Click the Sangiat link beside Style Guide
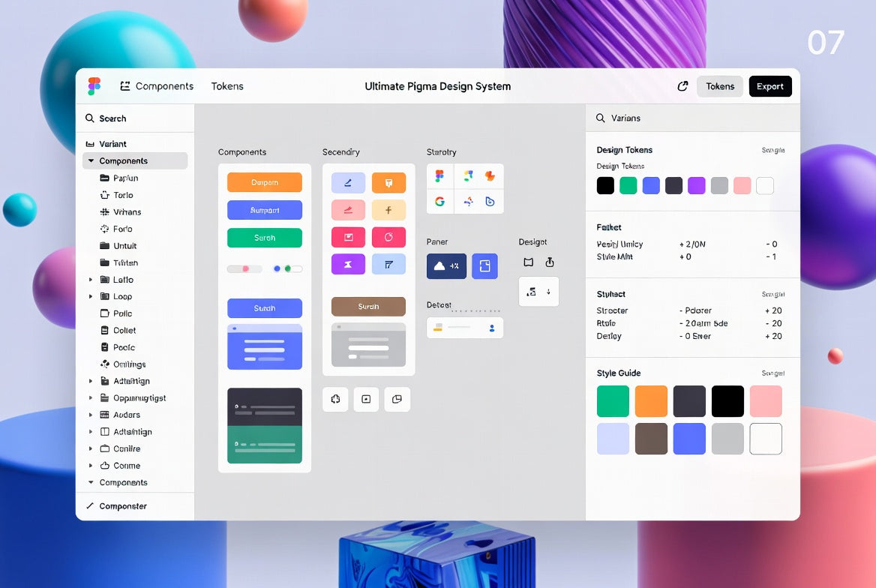876x588 pixels. pos(773,373)
